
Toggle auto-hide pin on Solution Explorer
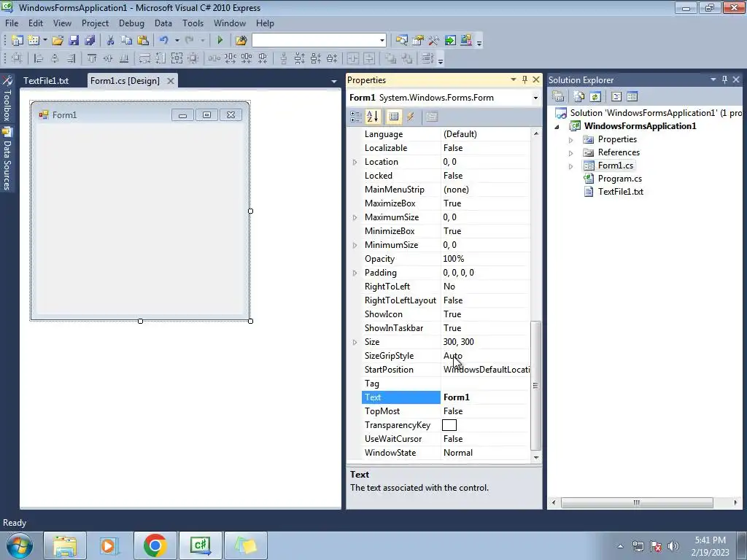pyautogui.click(x=724, y=80)
